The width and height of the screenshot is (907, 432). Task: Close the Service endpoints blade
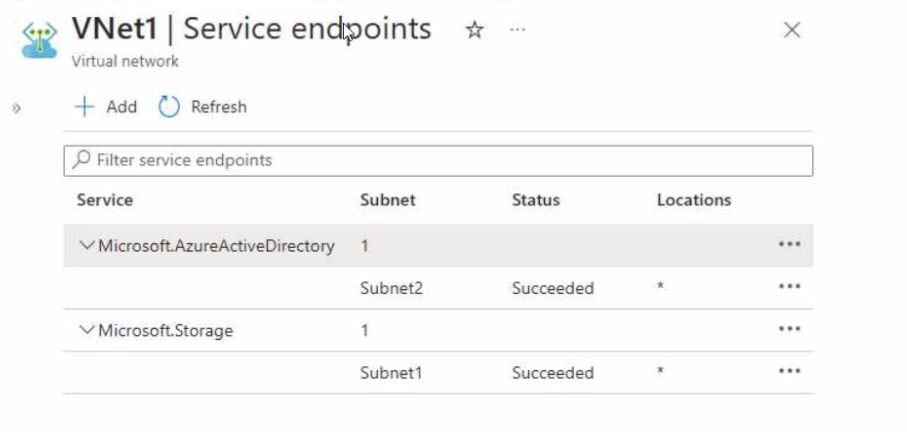pyautogui.click(x=791, y=30)
